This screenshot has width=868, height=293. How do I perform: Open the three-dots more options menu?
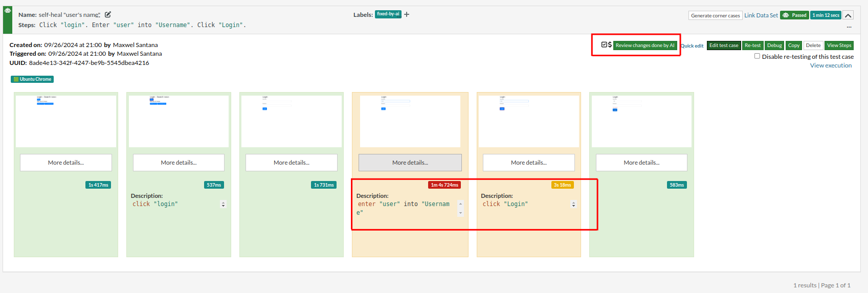point(849,27)
